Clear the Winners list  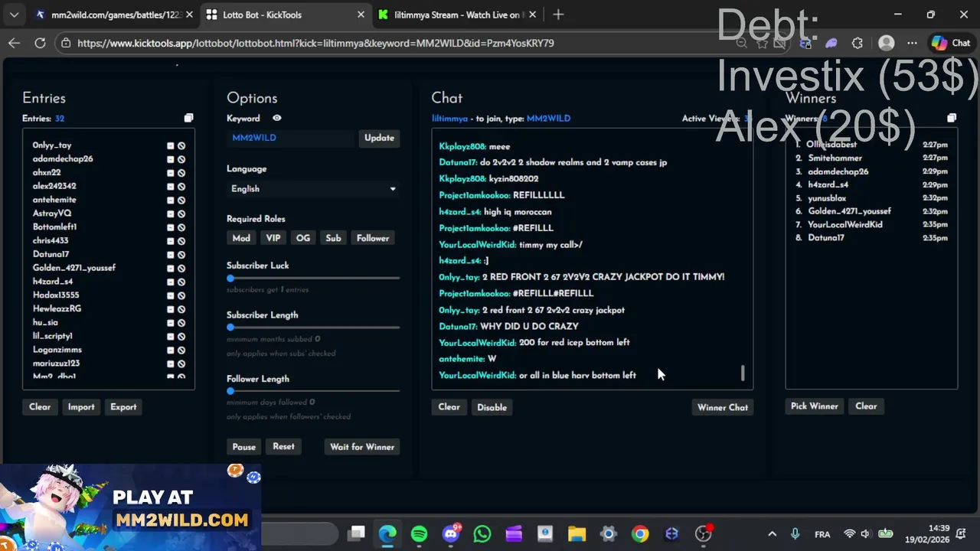coord(866,406)
